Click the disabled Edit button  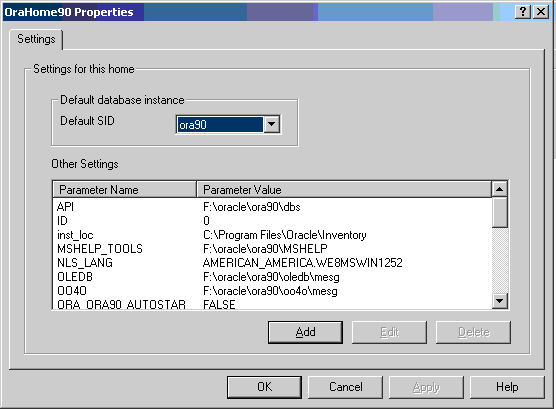click(x=389, y=332)
